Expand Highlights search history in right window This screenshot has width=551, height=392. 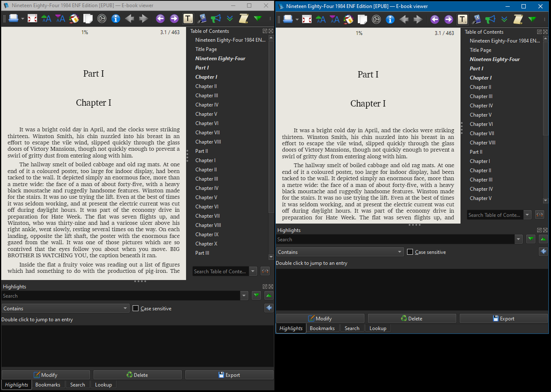pos(519,239)
